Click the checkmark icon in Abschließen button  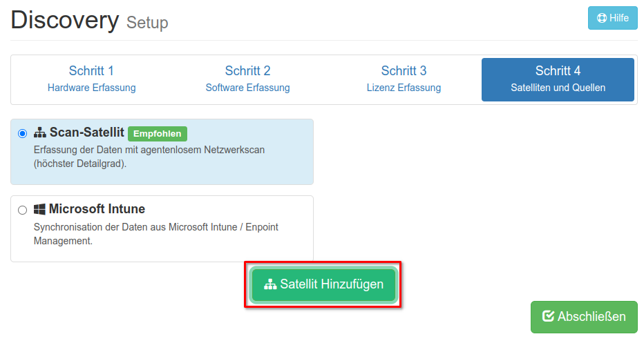[x=549, y=317]
